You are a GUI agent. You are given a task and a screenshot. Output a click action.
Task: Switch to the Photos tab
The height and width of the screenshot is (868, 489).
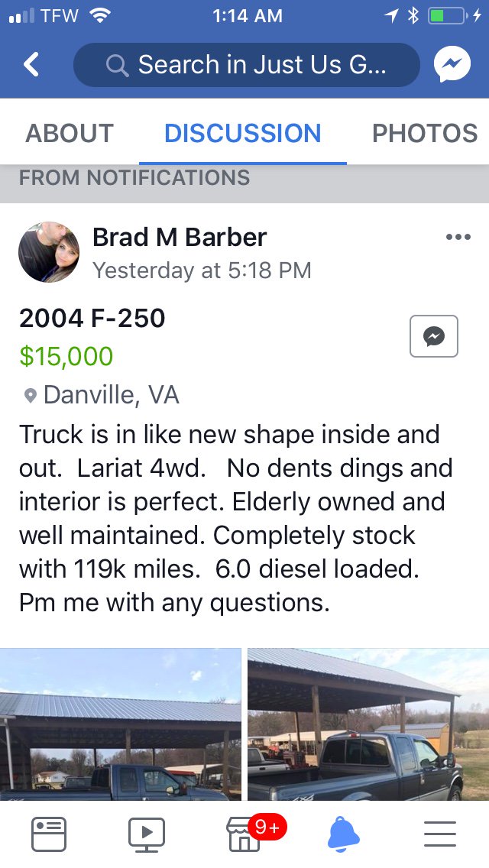424,133
